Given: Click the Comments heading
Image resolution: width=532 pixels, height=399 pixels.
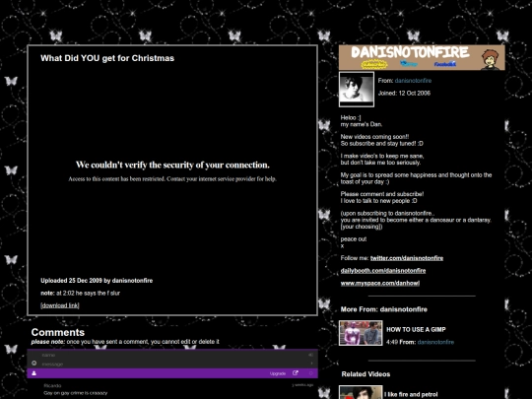Looking at the screenshot, I should (58, 332).
